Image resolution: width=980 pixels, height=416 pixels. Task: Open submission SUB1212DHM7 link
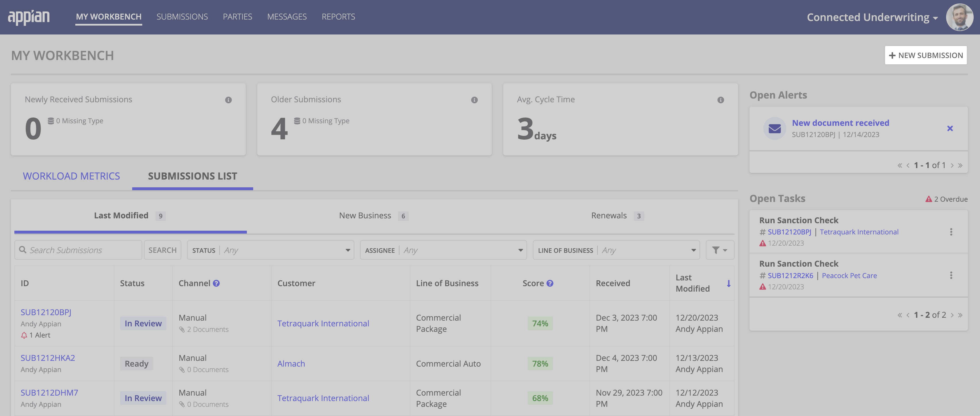[49, 392]
